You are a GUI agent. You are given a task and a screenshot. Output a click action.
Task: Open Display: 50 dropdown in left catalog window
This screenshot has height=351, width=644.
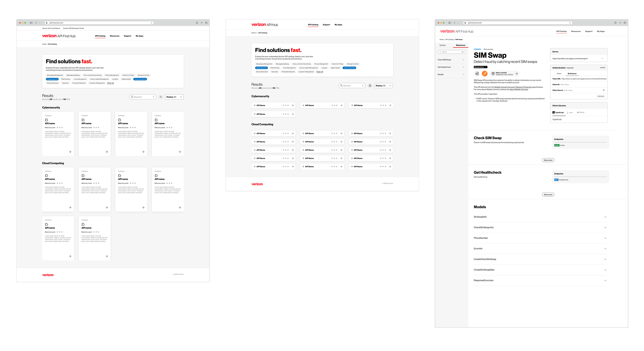(x=174, y=97)
